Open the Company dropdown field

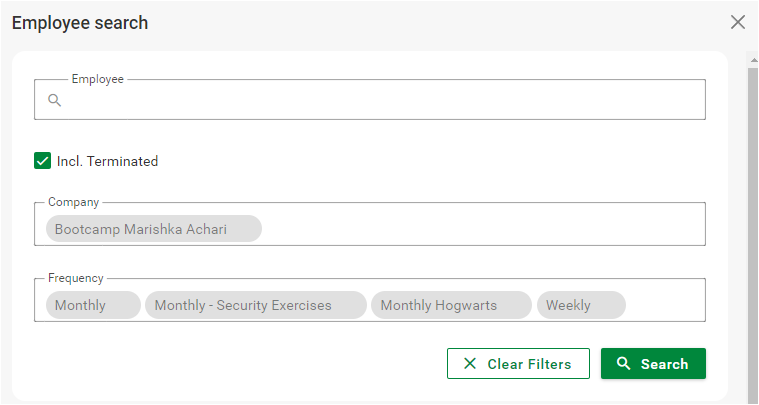coord(480,229)
